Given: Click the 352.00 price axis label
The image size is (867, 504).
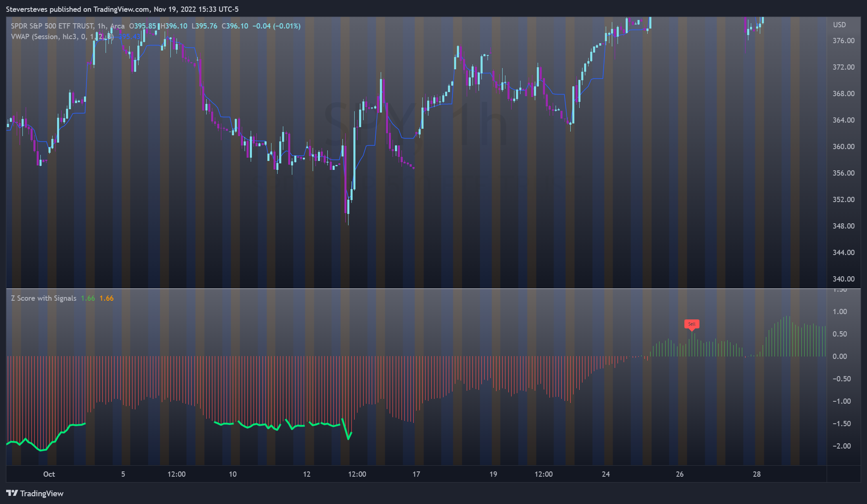Looking at the screenshot, I should pos(843,200).
